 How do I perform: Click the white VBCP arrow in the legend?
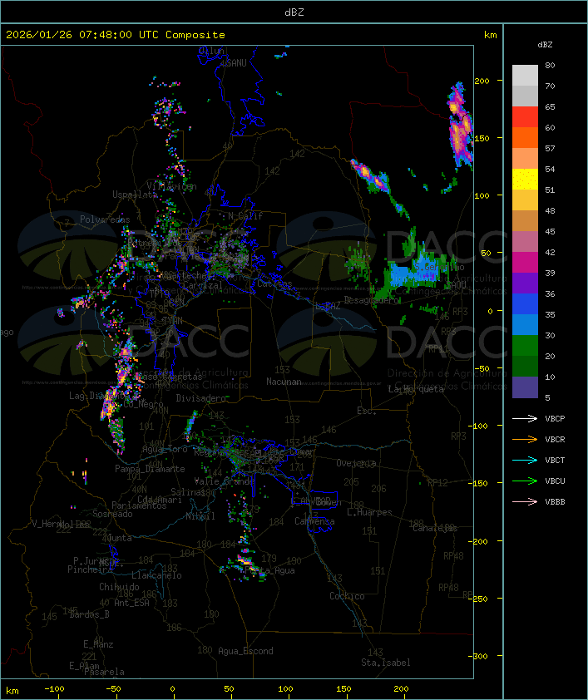[x=525, y=419]
